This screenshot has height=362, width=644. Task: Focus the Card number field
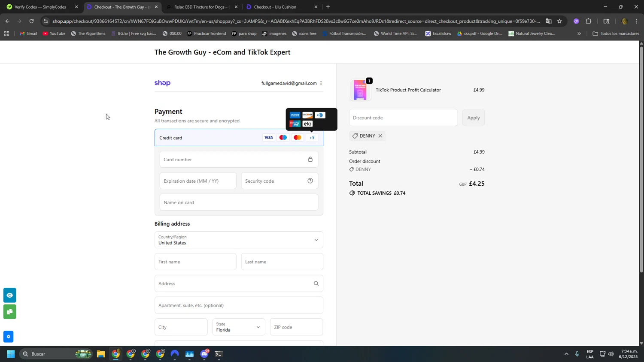click(239, 160)
